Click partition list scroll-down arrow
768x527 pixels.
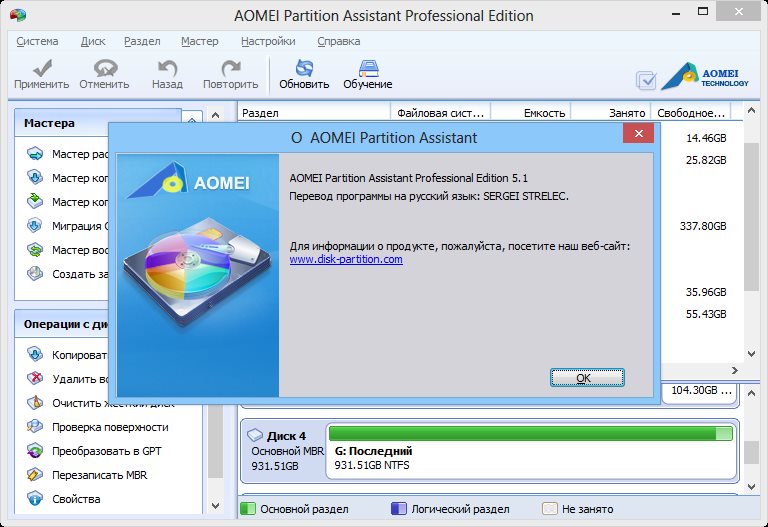(752, 353)
